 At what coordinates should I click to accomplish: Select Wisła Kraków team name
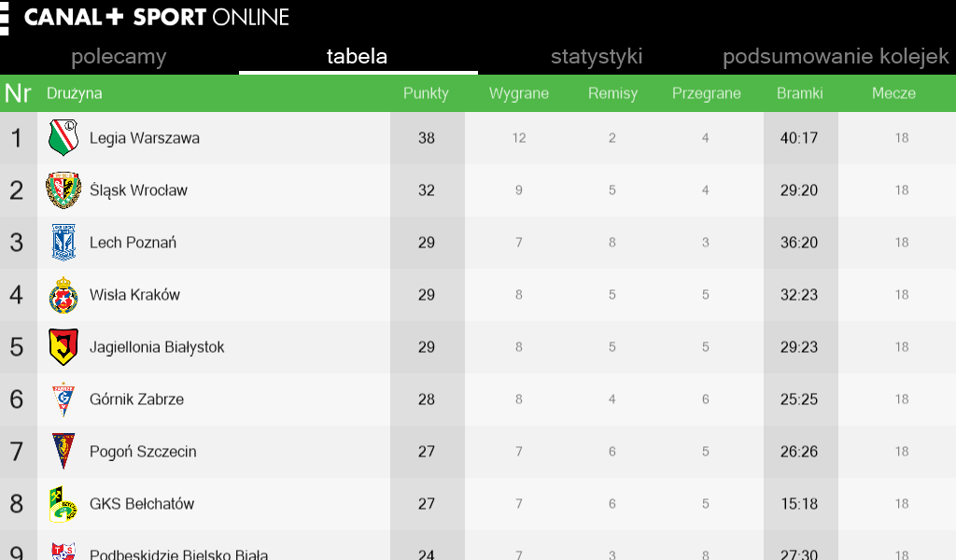click(x=134, y=295)
